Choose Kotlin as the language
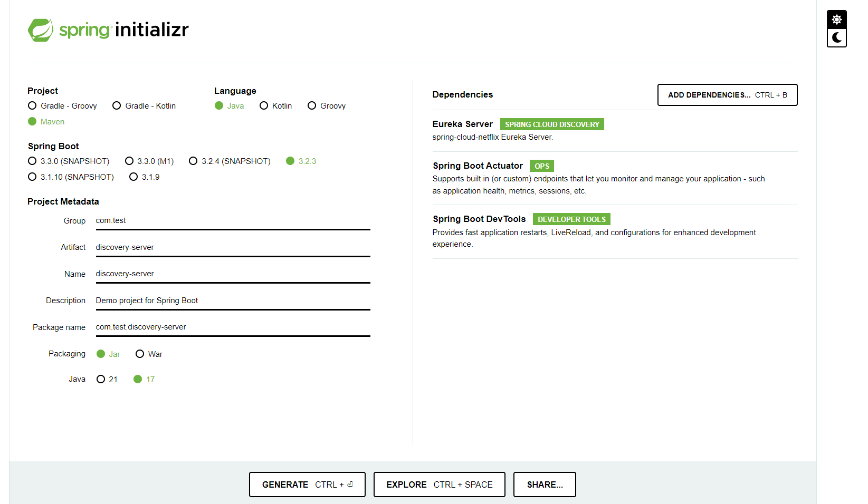 tap(276, 106)
